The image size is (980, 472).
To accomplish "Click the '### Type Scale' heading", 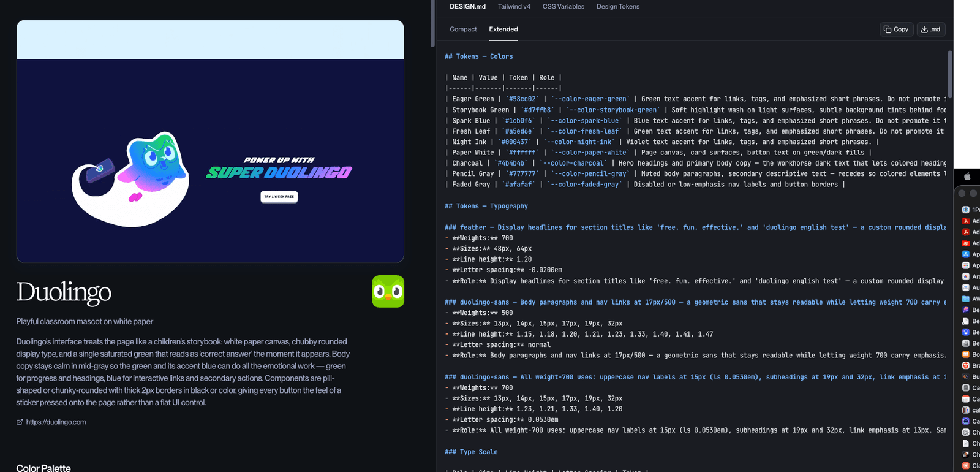I will pyautogui.click(x=471, y=452).
